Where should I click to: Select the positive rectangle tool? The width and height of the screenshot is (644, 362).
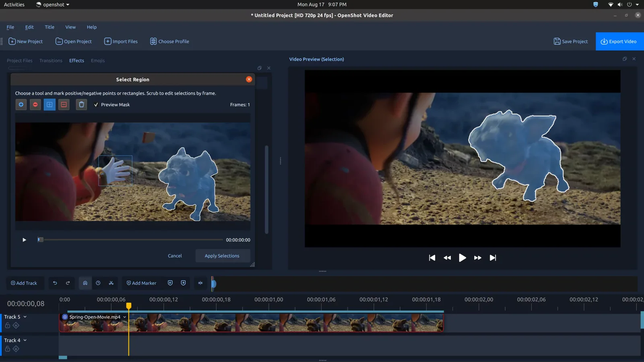(x=50, y=105)
